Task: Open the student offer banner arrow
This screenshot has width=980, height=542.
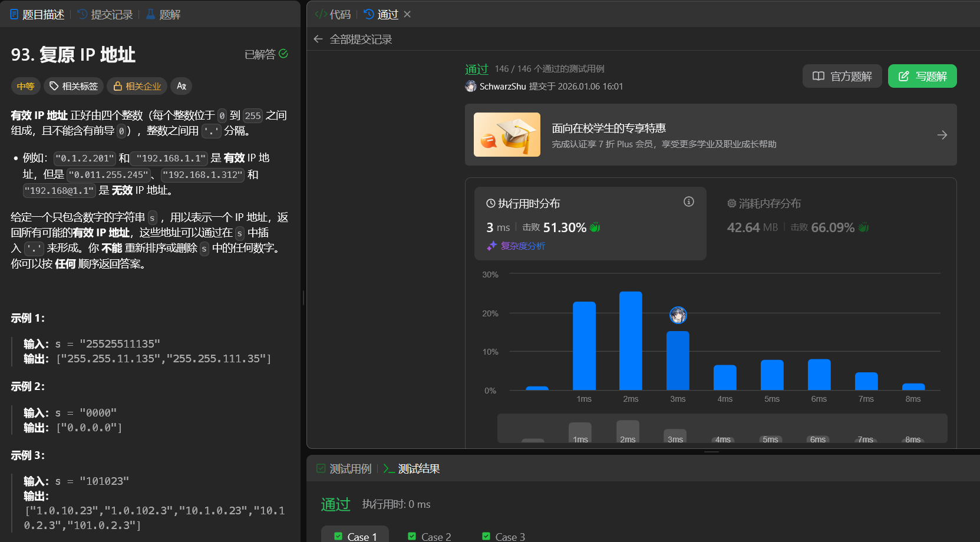Action: pyautogui.click(x=942, y=135)
